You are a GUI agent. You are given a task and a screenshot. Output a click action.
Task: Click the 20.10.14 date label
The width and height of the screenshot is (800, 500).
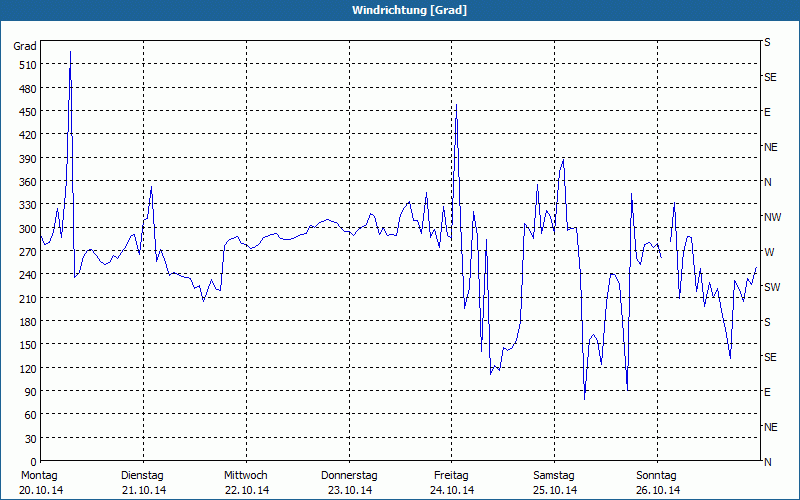41,490
